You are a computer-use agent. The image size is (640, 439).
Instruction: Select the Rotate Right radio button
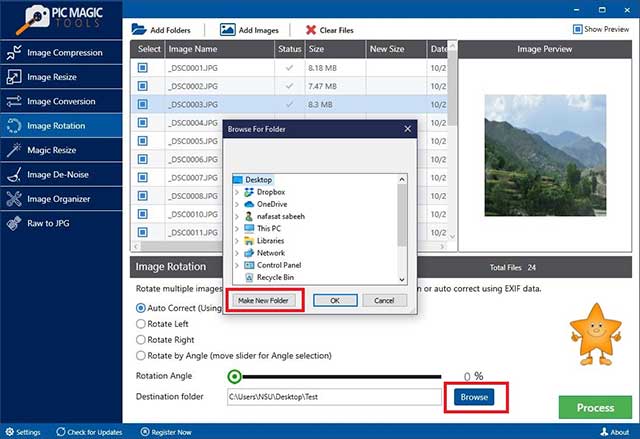point(141,340)
